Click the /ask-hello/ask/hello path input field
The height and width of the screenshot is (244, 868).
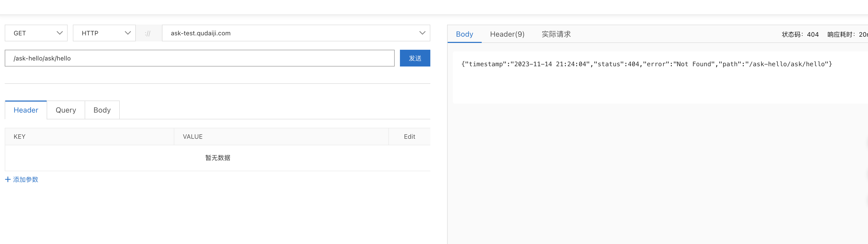pyautogui.click(x=199, y=58)
